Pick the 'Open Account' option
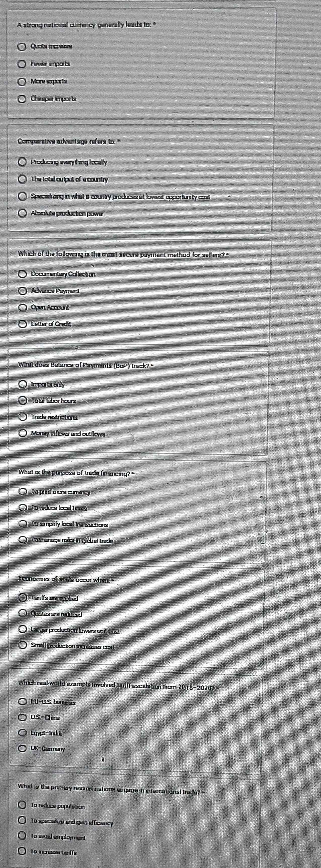Screen dimensions: 321x868 (x=22, y=307)
